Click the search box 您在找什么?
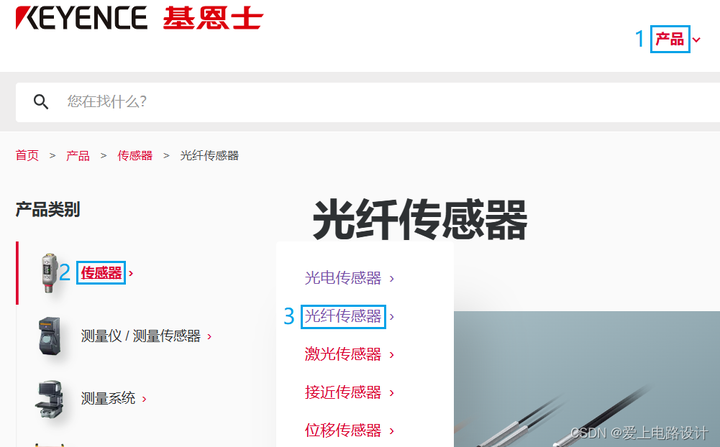 click(367, 102)
